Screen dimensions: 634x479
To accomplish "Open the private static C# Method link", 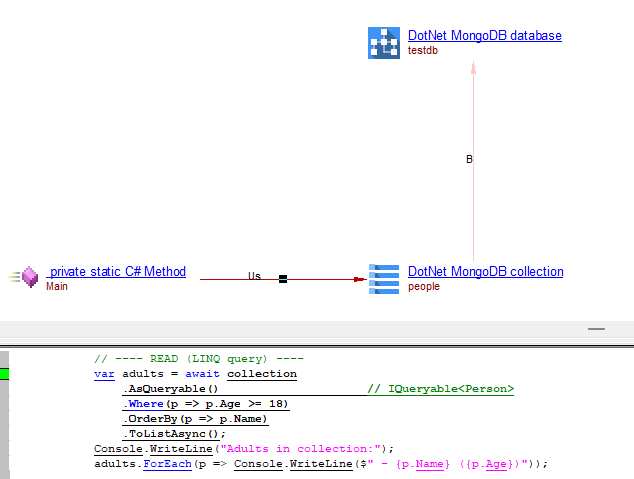I will 116,272.
